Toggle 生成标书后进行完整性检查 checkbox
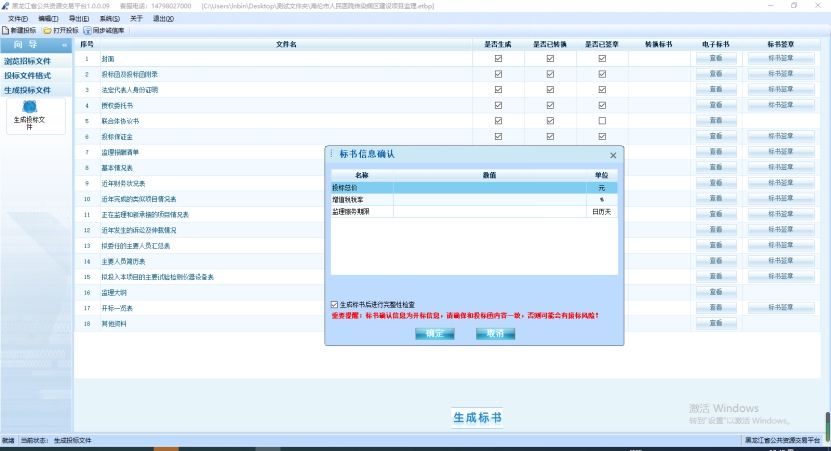 tap(334, 304)
